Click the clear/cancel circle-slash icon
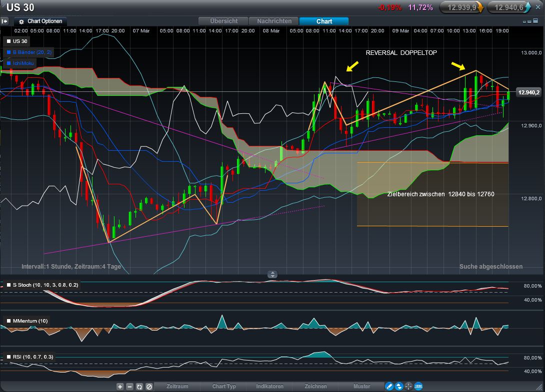 [x=148, y=387]
